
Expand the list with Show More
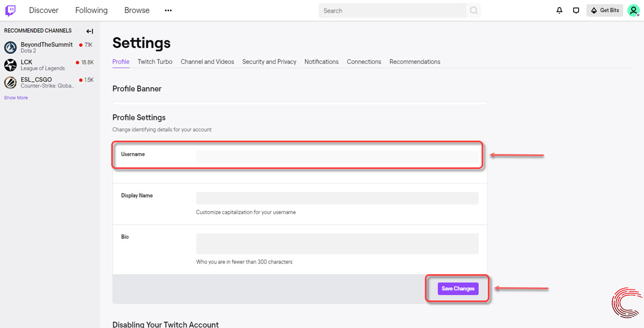(16, 98)
